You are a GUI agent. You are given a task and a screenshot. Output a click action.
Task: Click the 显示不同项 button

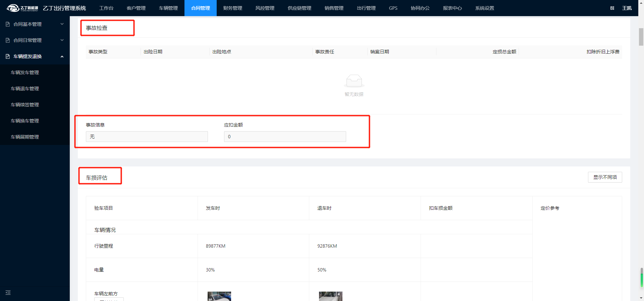605,177
